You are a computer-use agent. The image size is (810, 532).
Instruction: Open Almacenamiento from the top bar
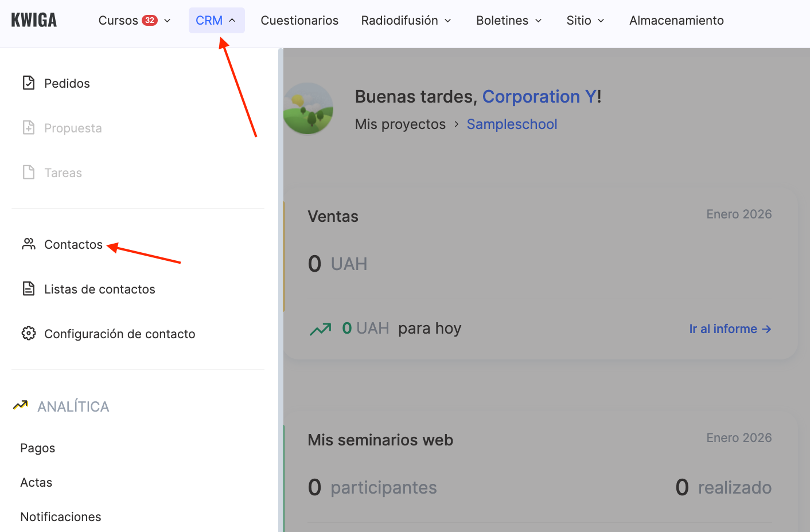(676, 21)
